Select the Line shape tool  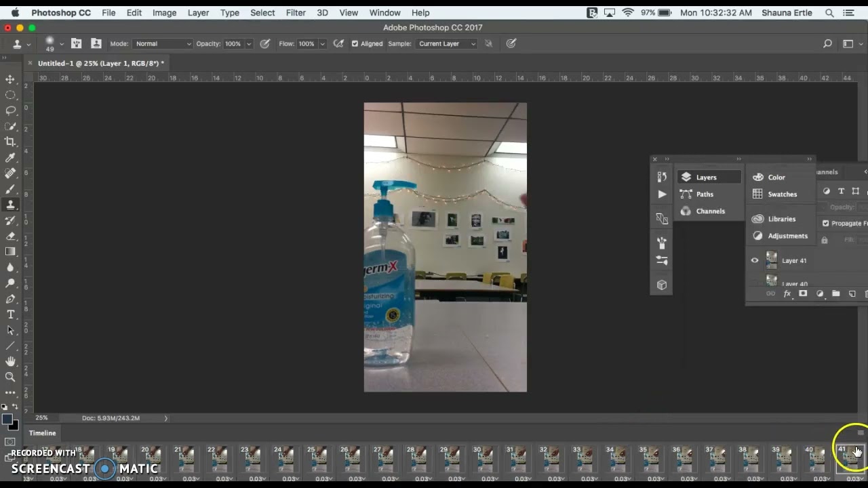tap(10, 346)
